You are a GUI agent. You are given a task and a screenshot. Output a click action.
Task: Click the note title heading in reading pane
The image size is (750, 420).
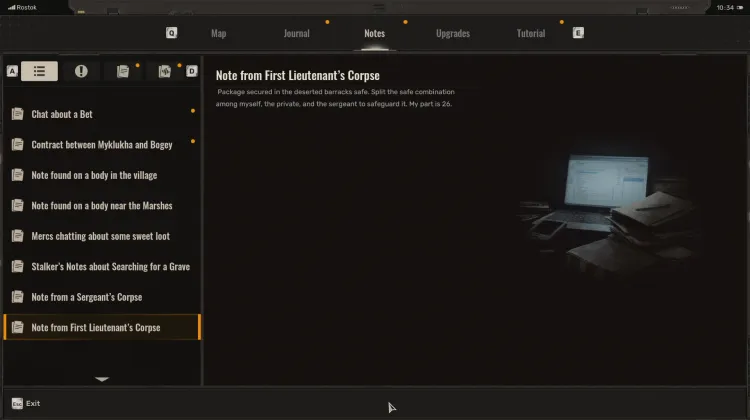click(298, 76)
